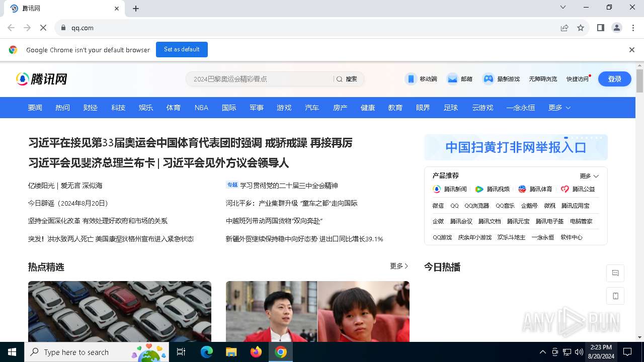
Task: Open the parked cars news thumbnail
Action: [120, 311]
